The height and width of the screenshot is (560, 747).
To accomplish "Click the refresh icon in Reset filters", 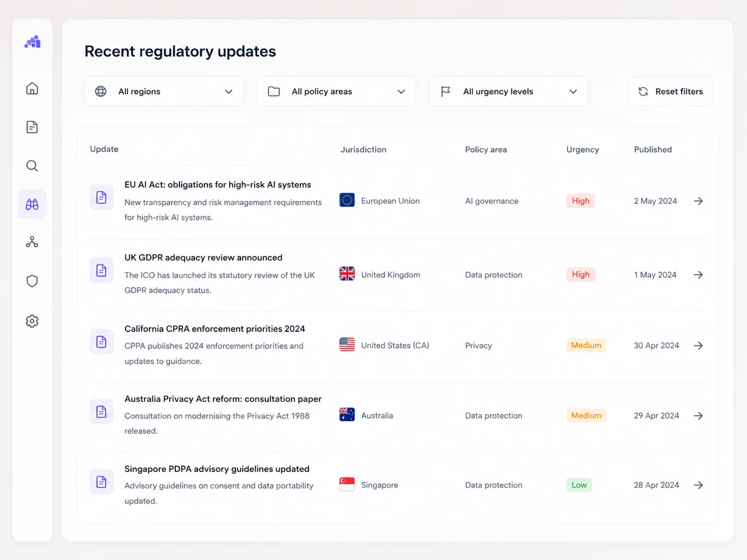I will [643, 91].
